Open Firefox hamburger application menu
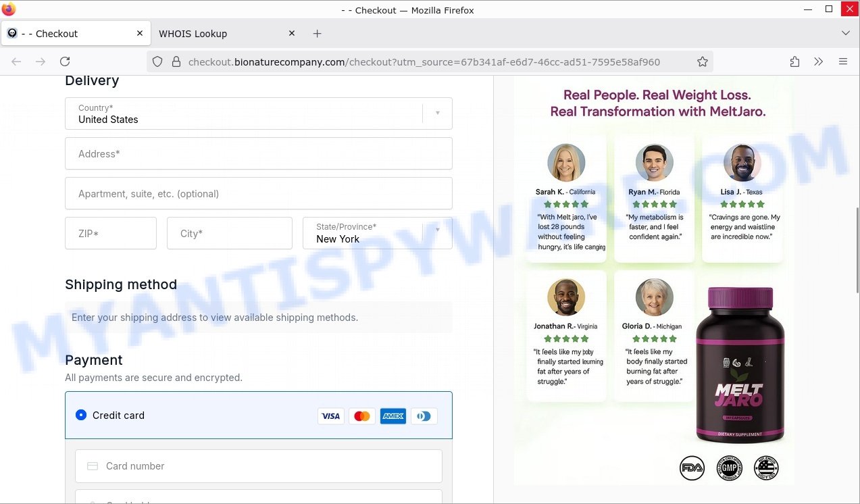Screen dimensions: 860x504 (843, 61)
